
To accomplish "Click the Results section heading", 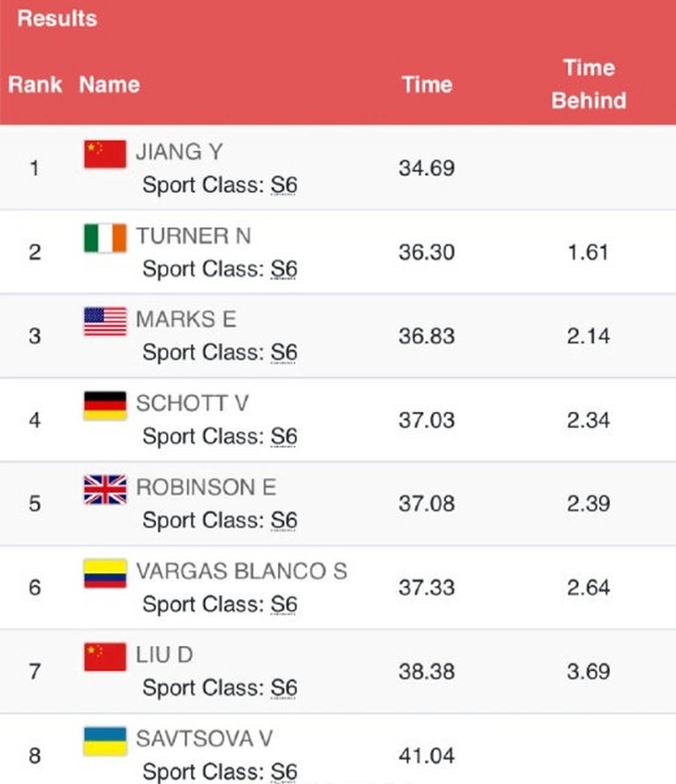I will point(57,18).
